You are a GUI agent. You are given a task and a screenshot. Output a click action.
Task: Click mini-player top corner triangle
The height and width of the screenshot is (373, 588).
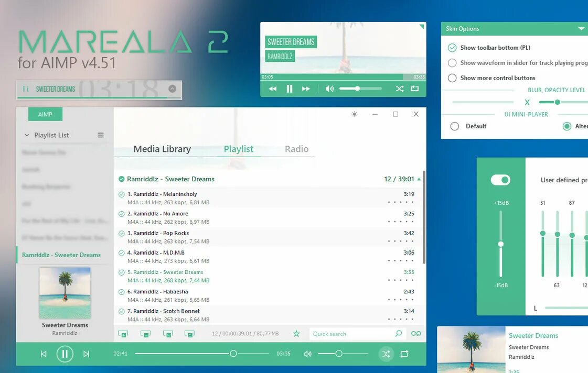click(x=422, y=26)
